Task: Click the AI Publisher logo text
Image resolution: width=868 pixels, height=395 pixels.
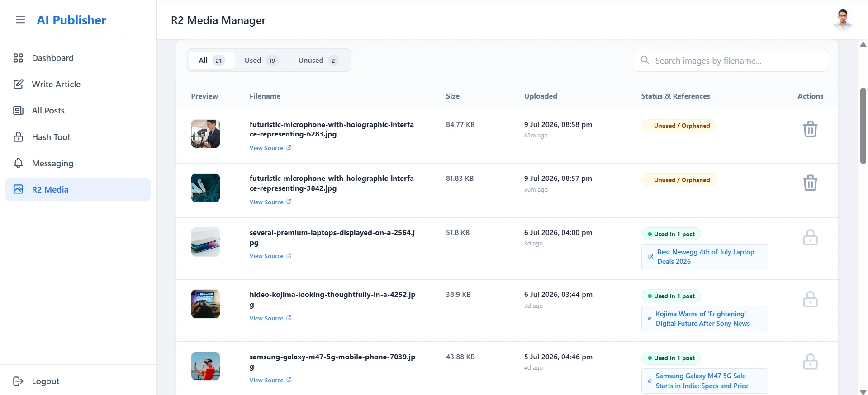Action: tap(71, 20)
